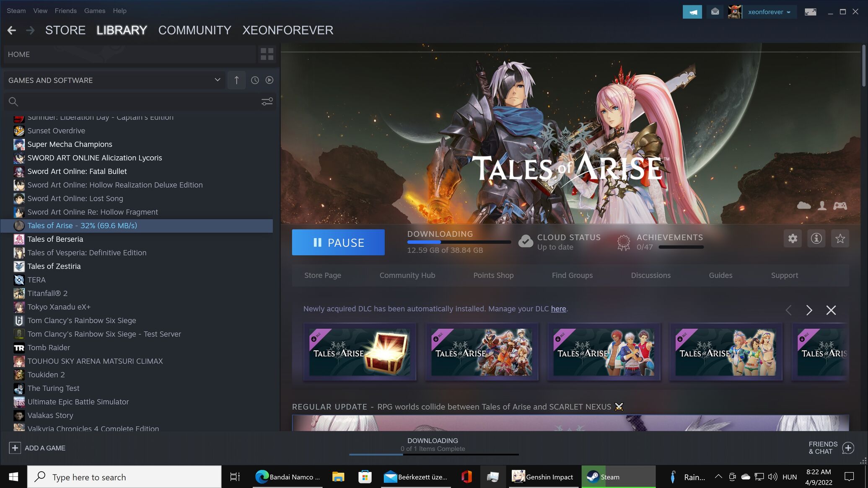868x488 pixels.
Task: Open the Help menu
Action: tap(119, 10)
